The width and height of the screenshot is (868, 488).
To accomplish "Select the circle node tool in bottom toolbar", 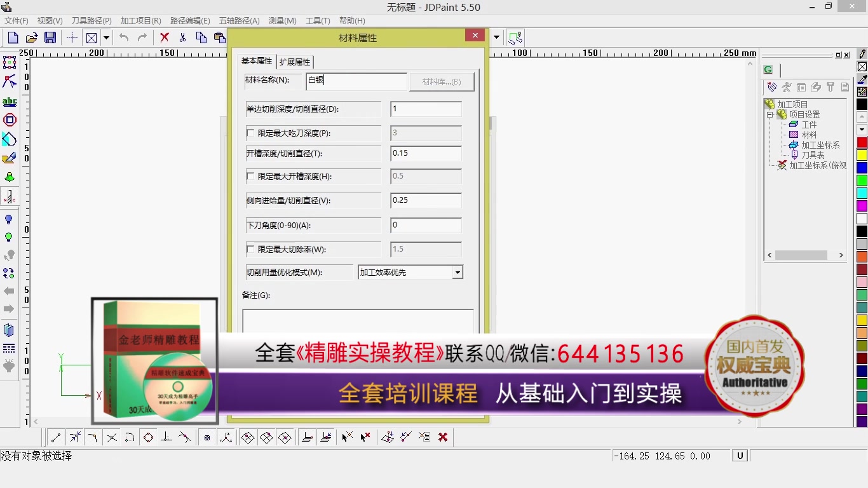I will [148, 437].
